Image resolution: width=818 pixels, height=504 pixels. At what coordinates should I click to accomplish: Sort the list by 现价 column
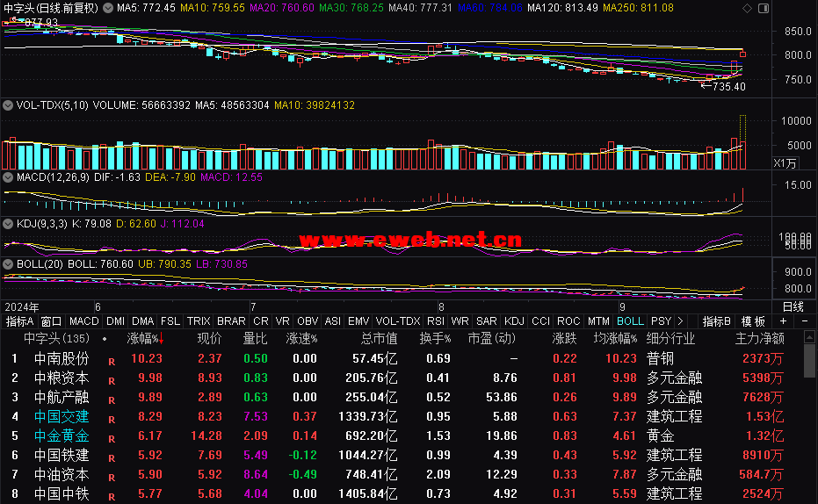(x=210, y=339)
